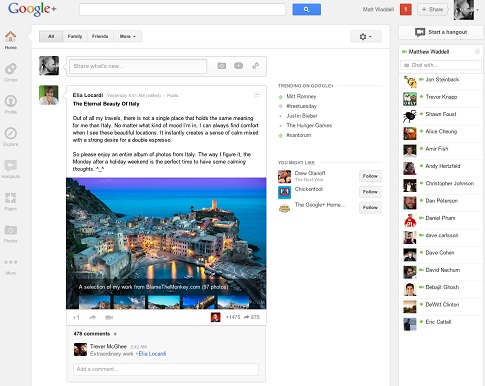Open the first album thumbnail under photo
This screenshot has height=386, width=485.
(95, 302)
